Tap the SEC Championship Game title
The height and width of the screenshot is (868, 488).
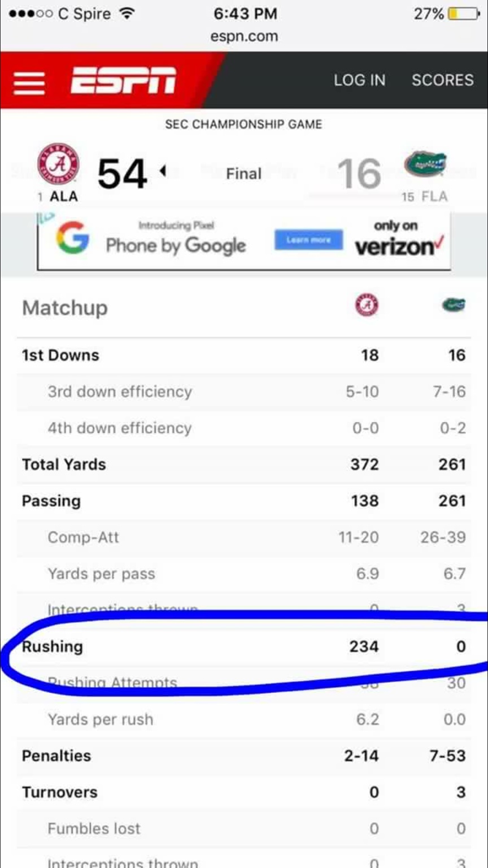click(x=243, y=124)
